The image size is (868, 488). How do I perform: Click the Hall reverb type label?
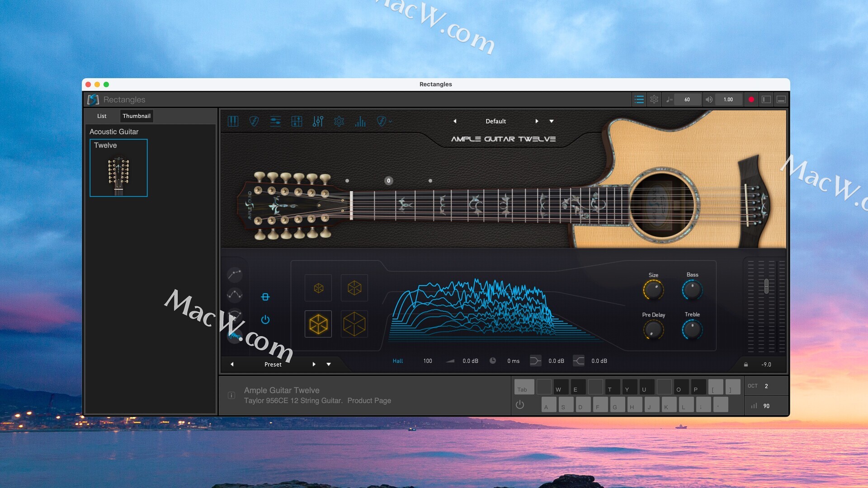coord(398,361)
